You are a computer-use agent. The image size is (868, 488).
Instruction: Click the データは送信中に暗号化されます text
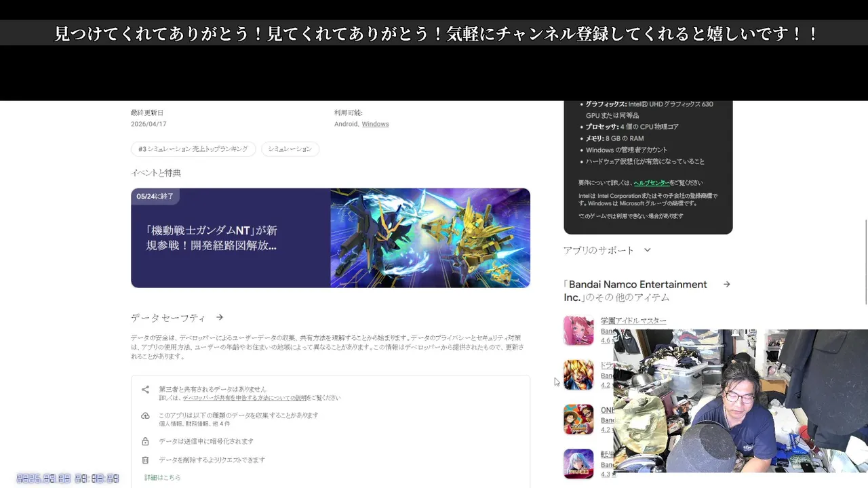pyautogui.click(x=206, y=441)
